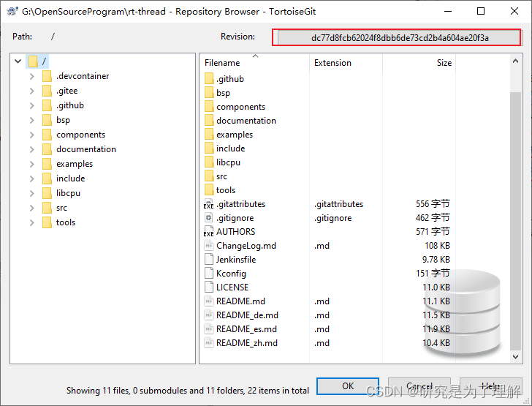Select the examples folder in tree
The width and height of the screenshot is (532, 406).
click(x=75, y=164)
